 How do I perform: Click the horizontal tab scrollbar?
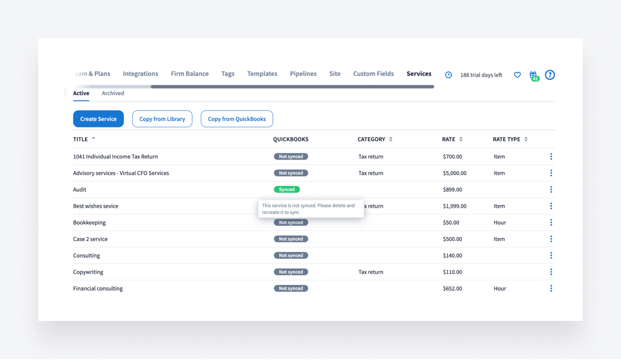(292, 87)
